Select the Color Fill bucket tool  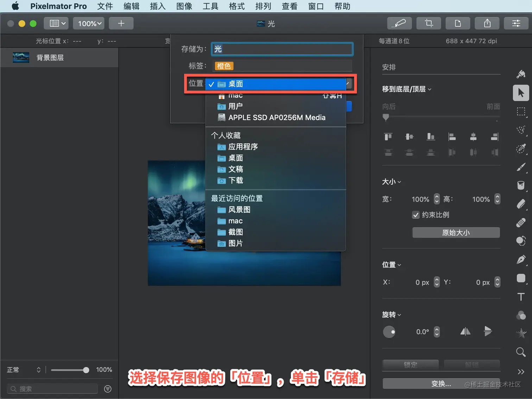point(521,185)
